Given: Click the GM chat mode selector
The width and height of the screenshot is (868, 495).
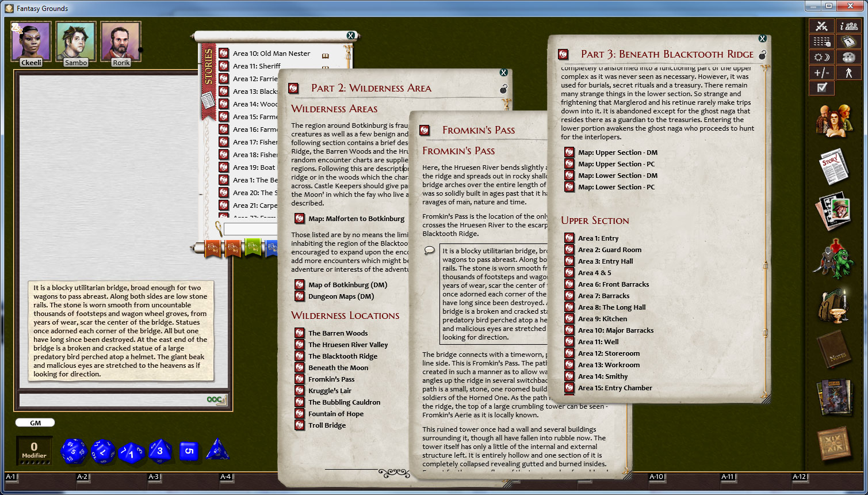Looking at the screenshot, I should tap(35, 422).
